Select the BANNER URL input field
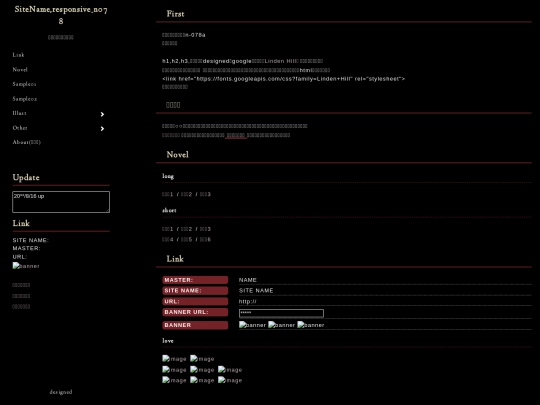 point(281,313)
